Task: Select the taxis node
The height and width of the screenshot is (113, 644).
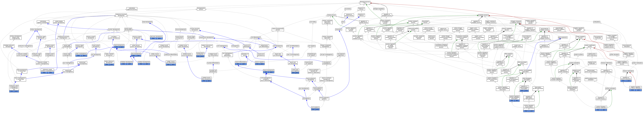Action: pyautogui.click(x=343, y=22)
